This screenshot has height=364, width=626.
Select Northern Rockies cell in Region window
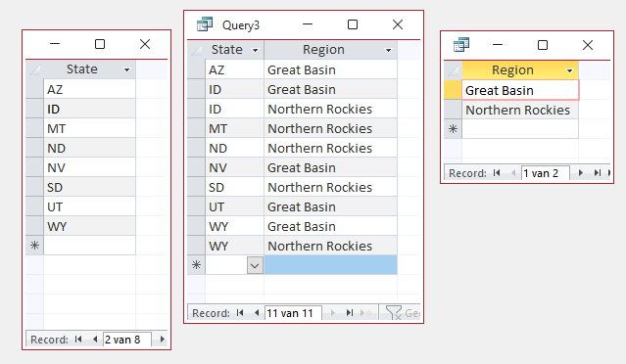tap(520, 110)
